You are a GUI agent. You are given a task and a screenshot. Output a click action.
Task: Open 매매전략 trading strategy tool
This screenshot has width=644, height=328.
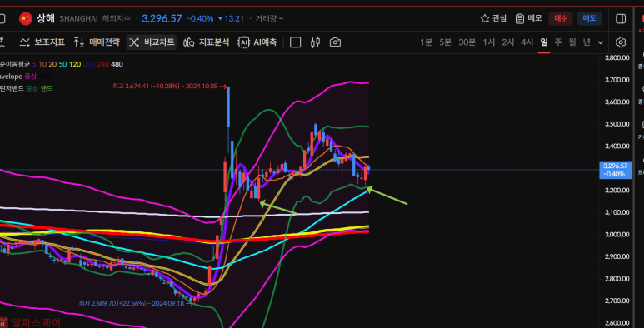click(97, 42)
